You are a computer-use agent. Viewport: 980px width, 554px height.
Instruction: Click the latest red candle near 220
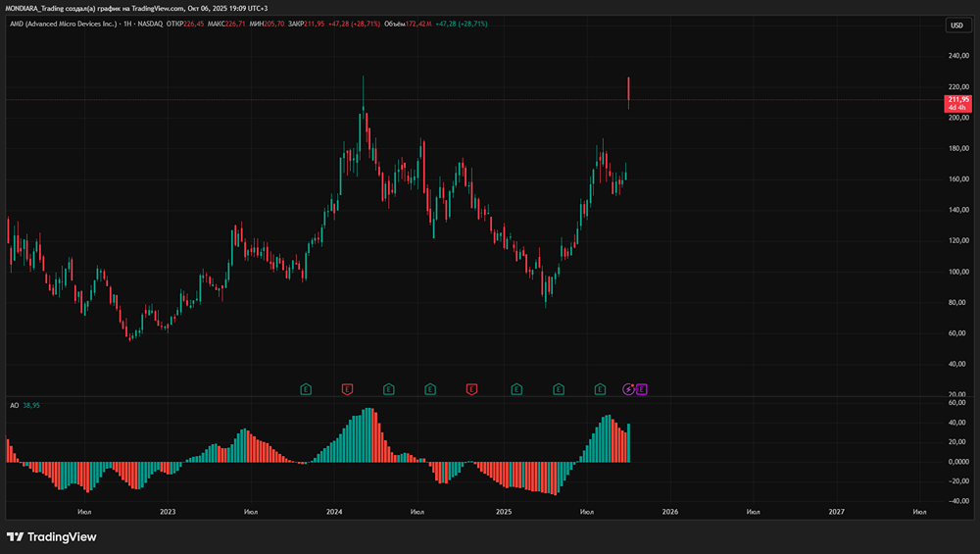click(x=628, y=90)
